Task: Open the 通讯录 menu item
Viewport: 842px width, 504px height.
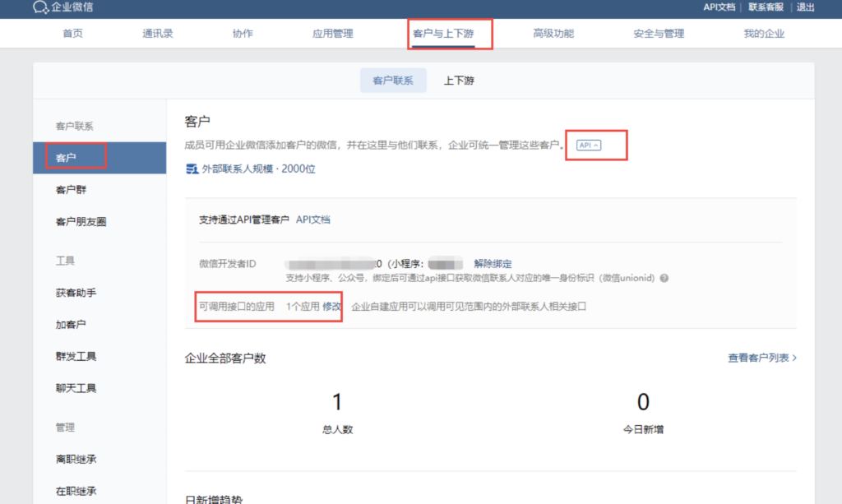Action: [x=156, y=33]
